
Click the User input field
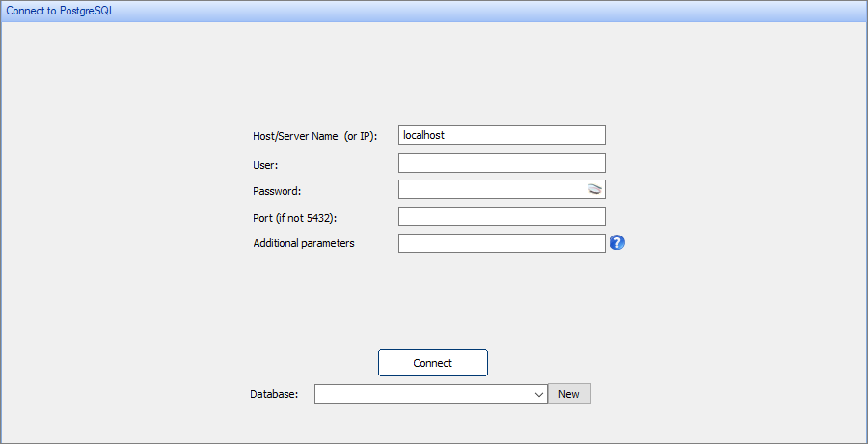[x=501, y=163]
